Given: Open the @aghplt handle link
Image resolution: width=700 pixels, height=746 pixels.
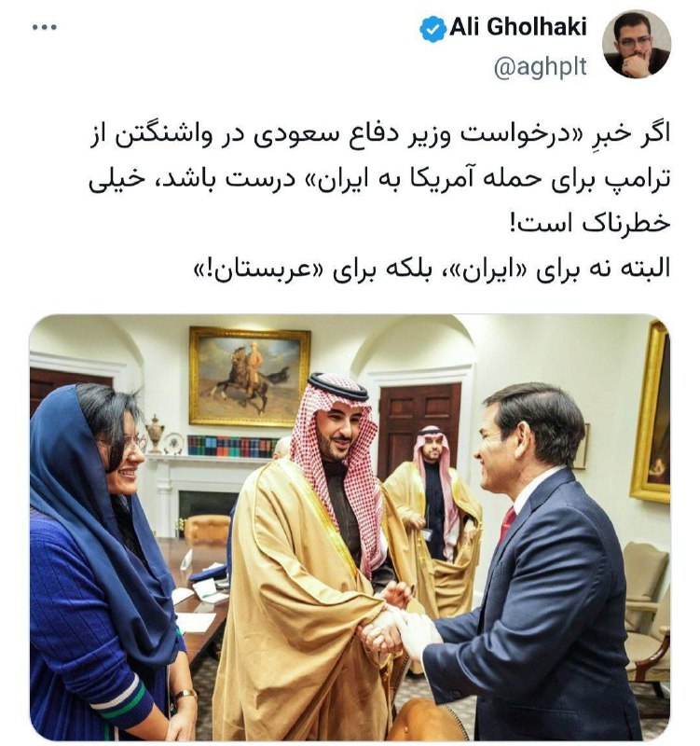Looking at the screenshot, I should (541, 67).
